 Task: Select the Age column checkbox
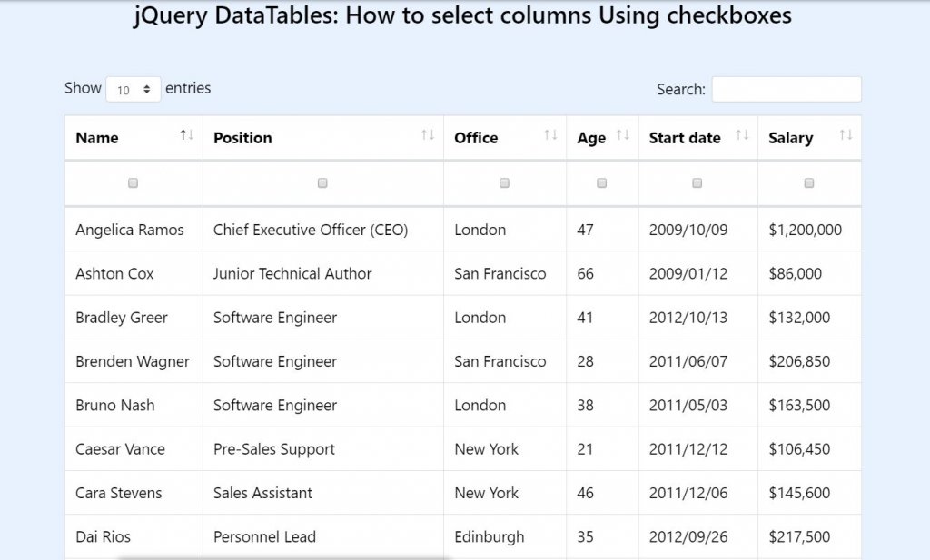click(x=602, y=183)
